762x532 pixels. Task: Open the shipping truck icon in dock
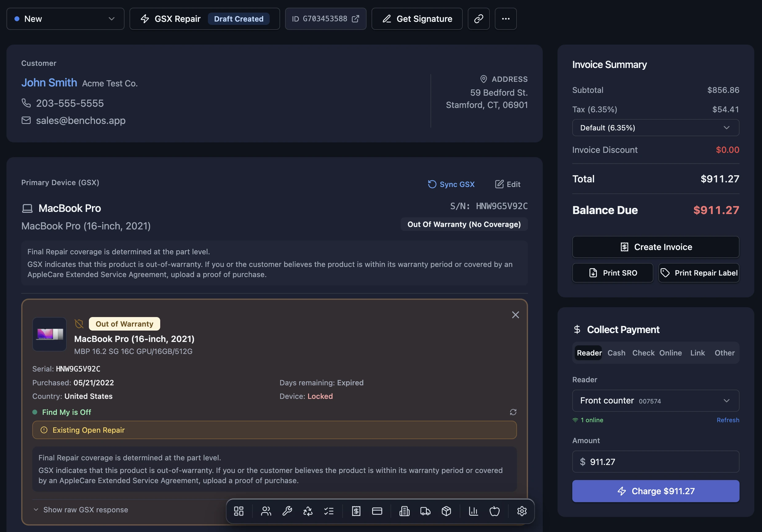tap(425, 511)
